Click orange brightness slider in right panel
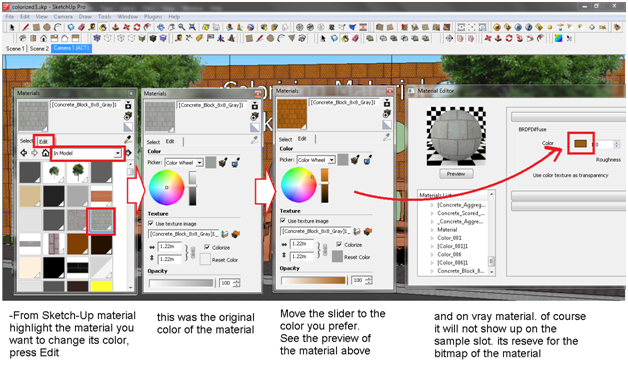 click(x=324, y=185)
